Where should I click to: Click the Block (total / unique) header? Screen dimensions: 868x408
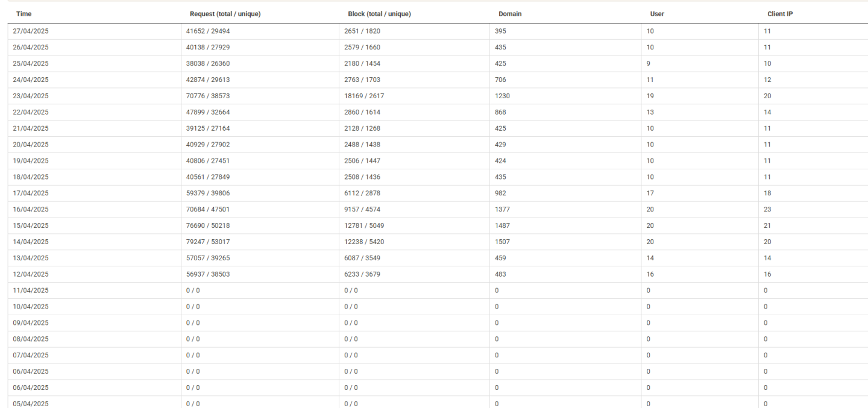tap(379, 14)
